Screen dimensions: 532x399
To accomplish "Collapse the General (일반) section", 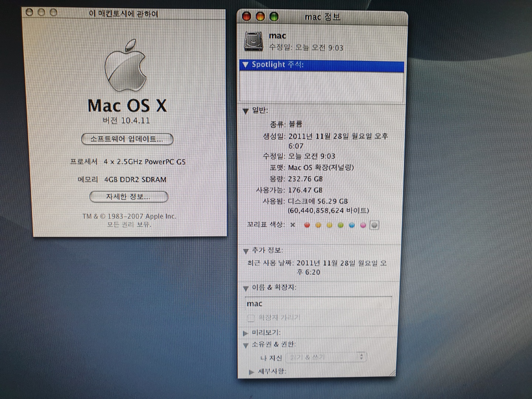I will coord(245,111).
